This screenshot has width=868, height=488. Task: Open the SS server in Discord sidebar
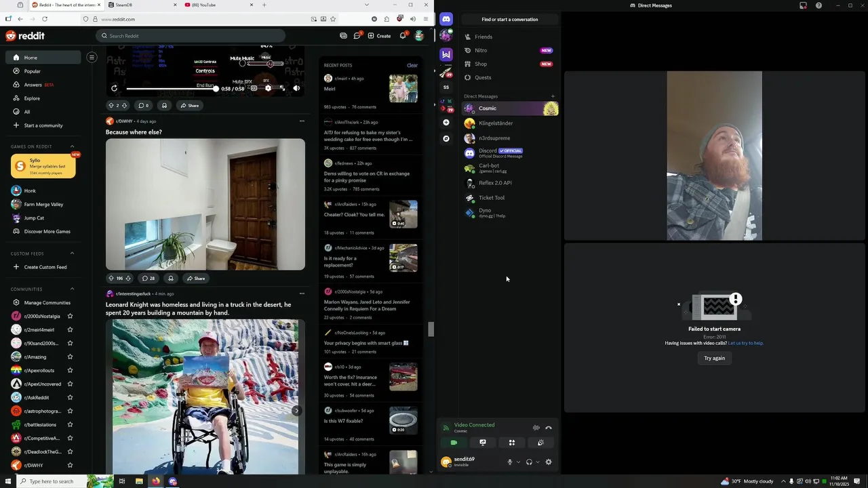coord(446,87)
